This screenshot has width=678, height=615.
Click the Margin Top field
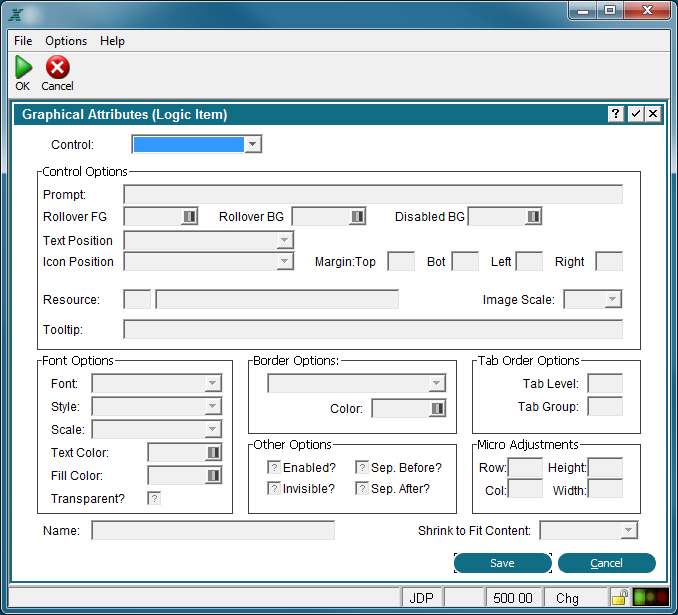tap(401, 261)
